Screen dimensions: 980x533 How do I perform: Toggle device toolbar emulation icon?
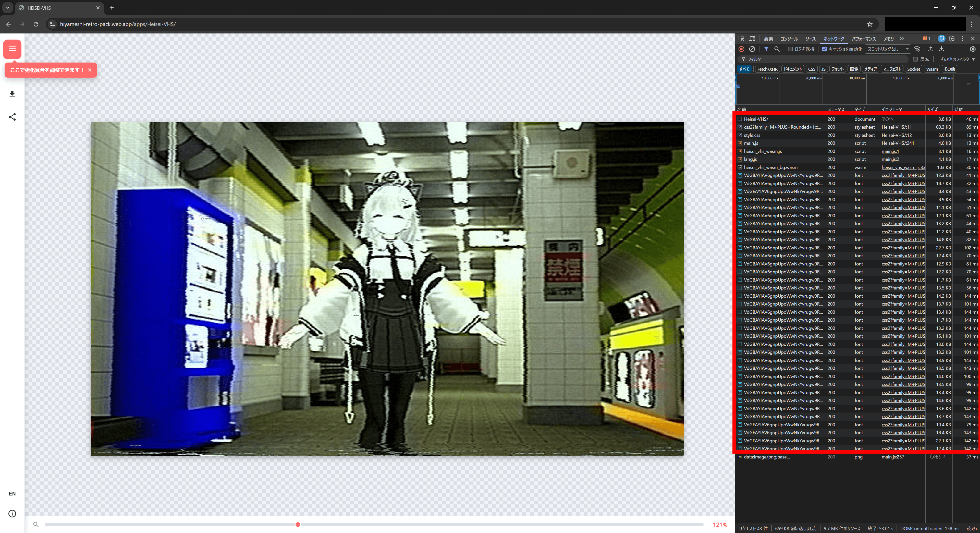pos(752,39)
